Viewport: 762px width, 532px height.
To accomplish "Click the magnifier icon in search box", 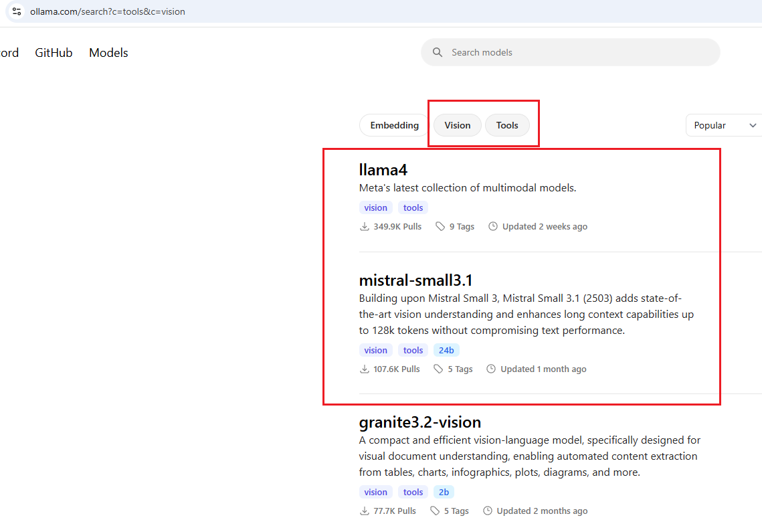I will [x=438, y=52].
